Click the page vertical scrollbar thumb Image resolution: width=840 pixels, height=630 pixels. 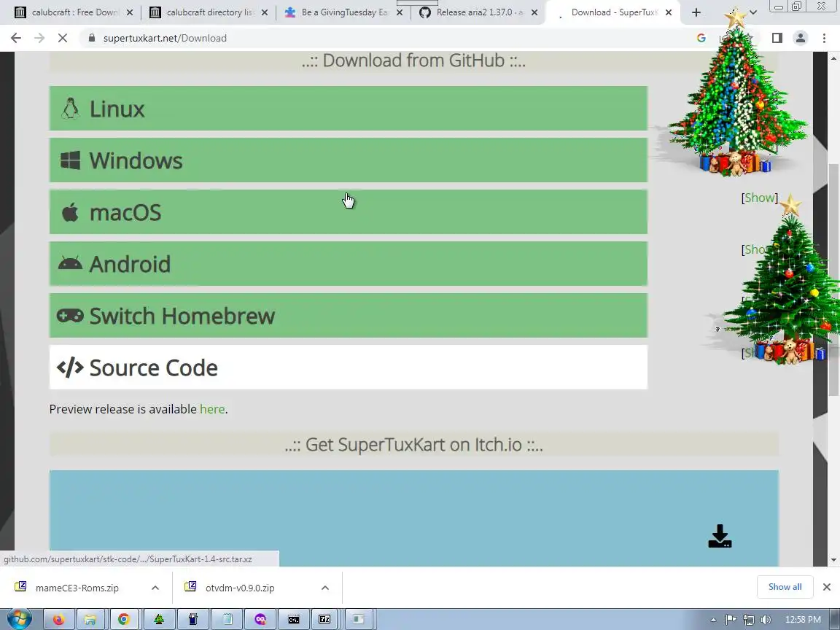(x=833, y=279)
